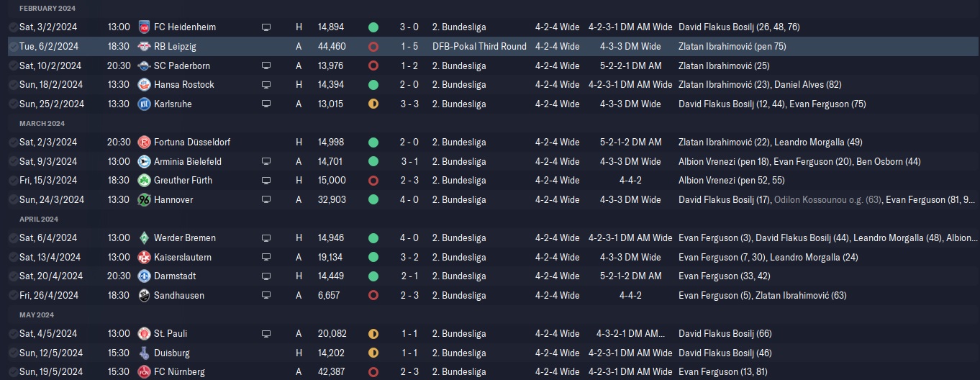
Task: Open the DFB-Pokal Third Round competition link
Action: click(x=479, y=47)
